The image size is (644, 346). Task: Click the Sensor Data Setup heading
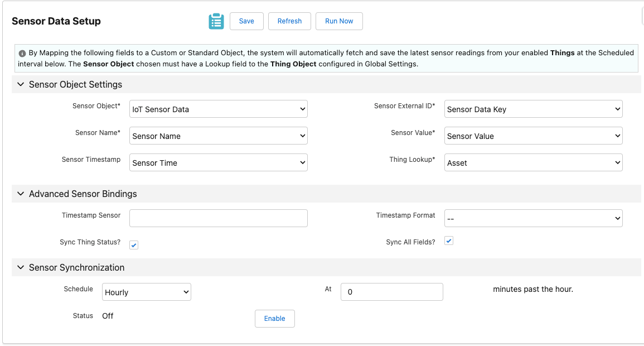[x=56, y=21]
